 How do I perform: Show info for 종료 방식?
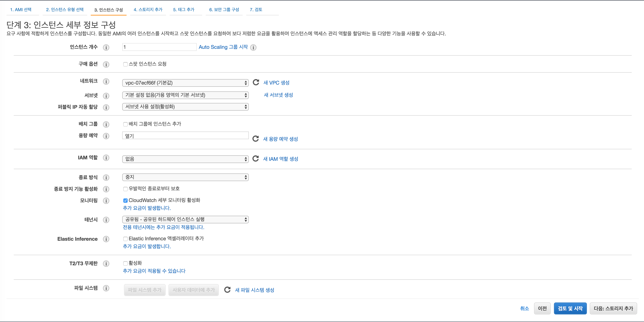(106, 178)
